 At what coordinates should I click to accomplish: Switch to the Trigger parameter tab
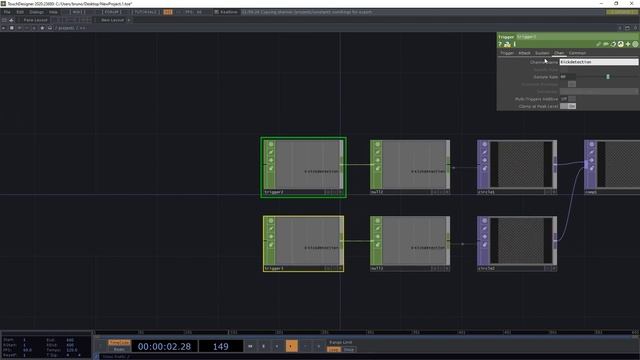tap(507, 53)
